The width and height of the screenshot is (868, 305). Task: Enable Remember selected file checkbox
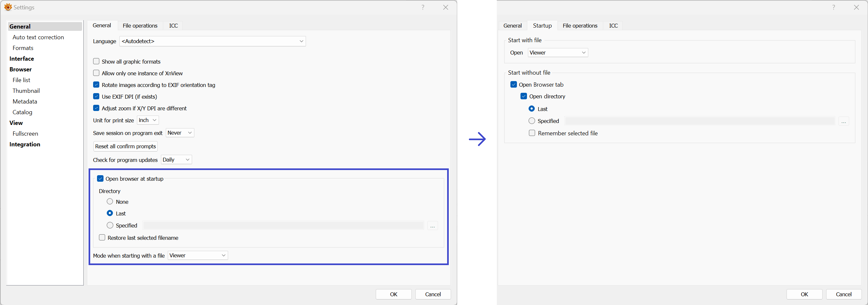[532, 133]
